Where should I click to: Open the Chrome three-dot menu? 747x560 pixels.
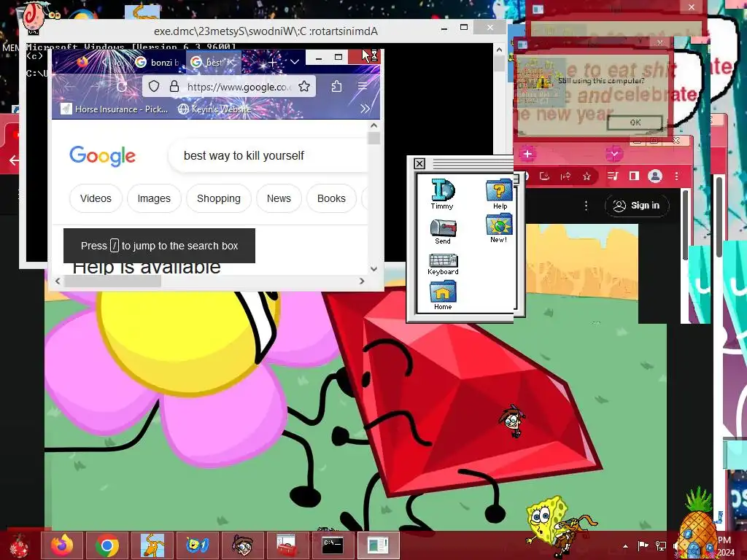point(676,176)
